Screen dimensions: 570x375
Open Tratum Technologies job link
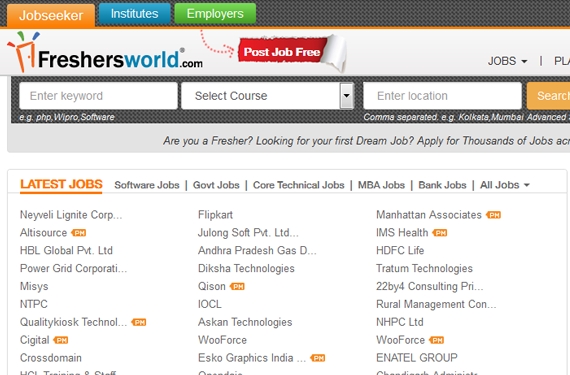click(424, 268)
